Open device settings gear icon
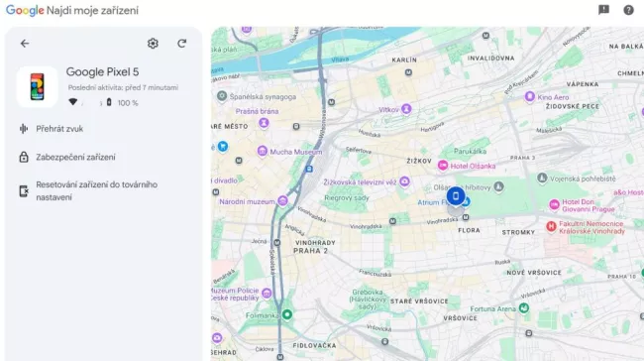 153,44
